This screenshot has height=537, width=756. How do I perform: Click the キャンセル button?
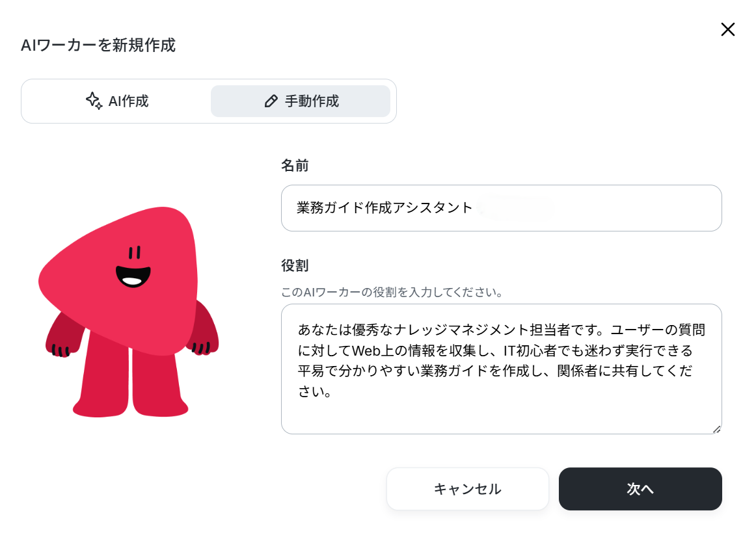point(468,489)
